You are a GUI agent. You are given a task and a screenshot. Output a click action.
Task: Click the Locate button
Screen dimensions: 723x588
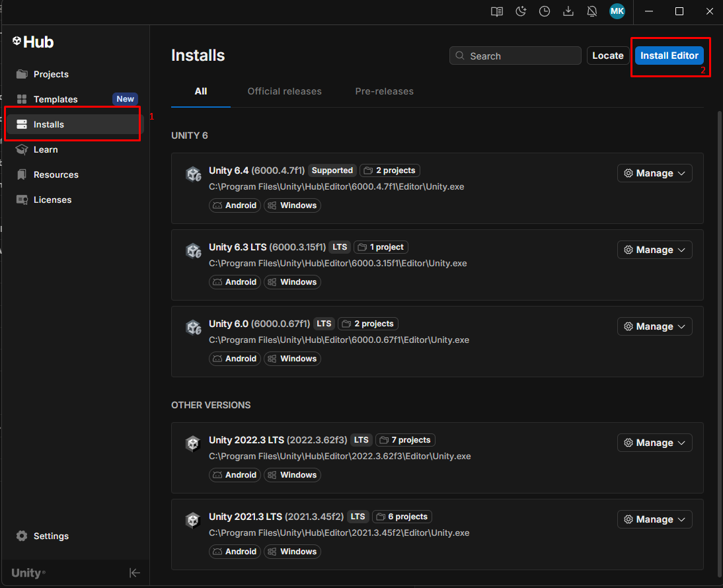tap(608, 55)
